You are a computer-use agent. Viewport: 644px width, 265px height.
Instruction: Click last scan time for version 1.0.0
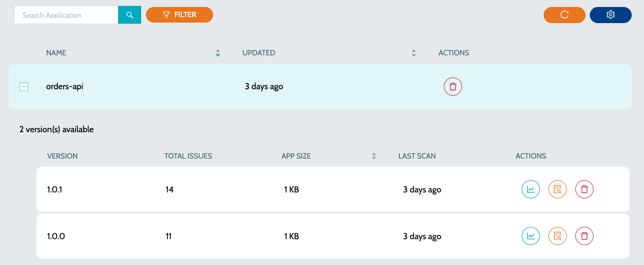(x=422, y=235)
